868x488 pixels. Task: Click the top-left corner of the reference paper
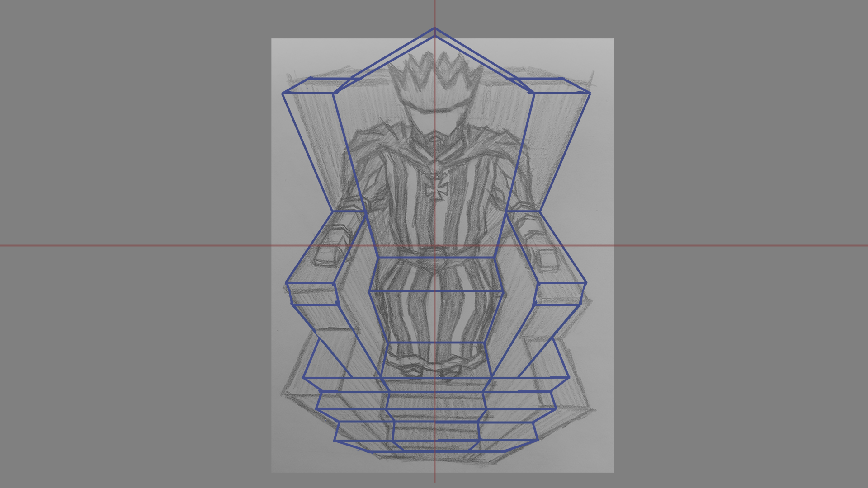[x=271, y=38]
